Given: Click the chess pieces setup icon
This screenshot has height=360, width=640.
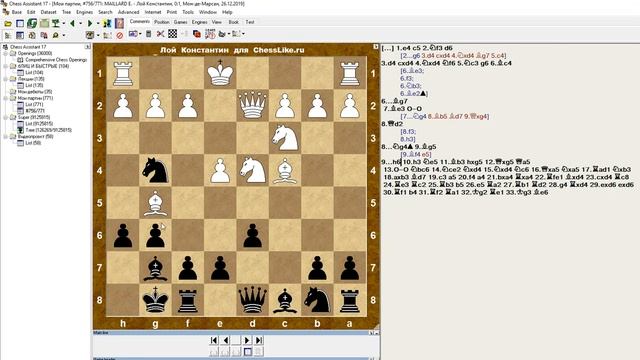Looking at the screenshot, I should coord(107,24).
